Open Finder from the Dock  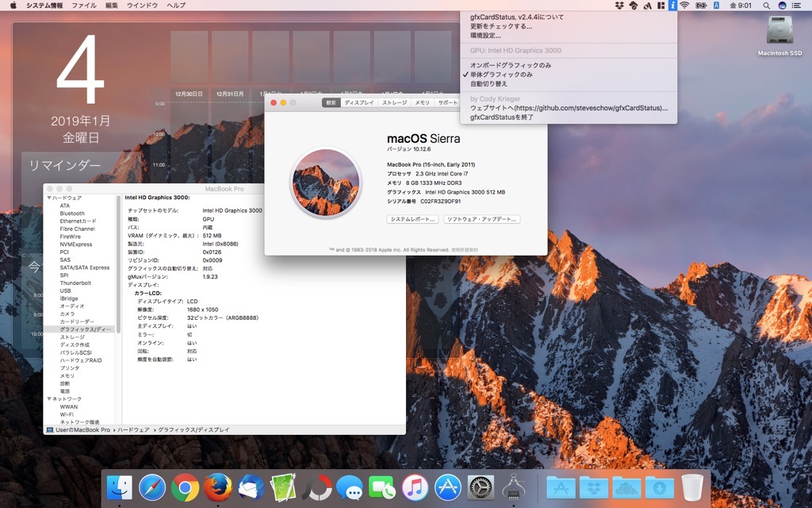click(119, 488)
